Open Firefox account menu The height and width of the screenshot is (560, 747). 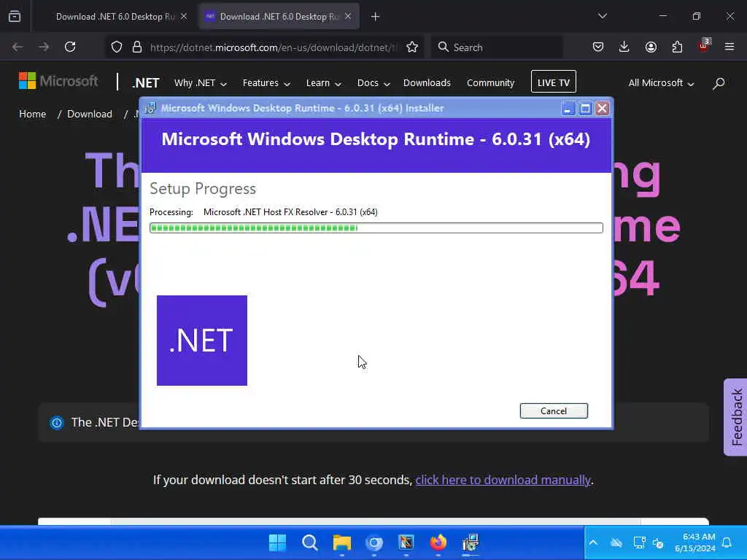pyautogui.click(x=651, y=47)
